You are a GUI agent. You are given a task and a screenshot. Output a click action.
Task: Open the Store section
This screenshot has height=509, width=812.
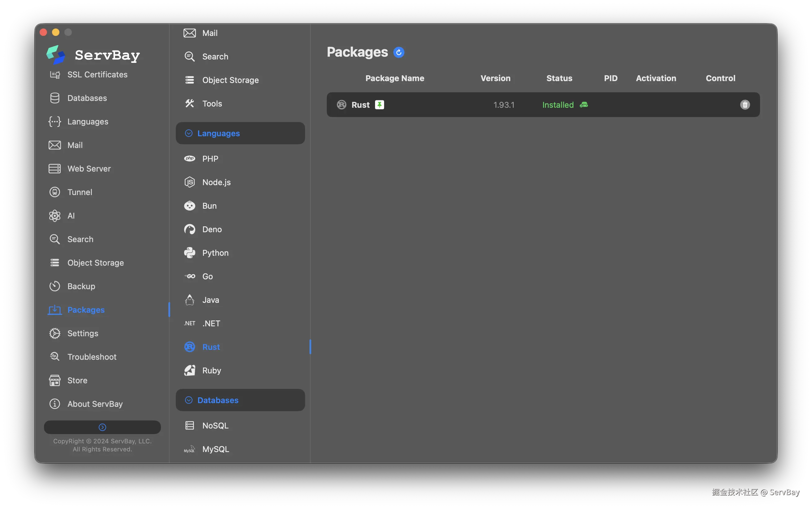click(77, 381)
